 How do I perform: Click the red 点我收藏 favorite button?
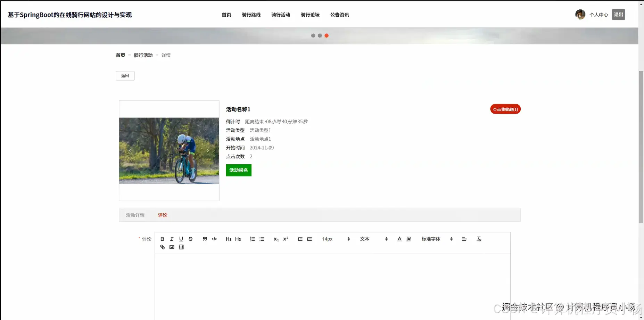point(505,109)
